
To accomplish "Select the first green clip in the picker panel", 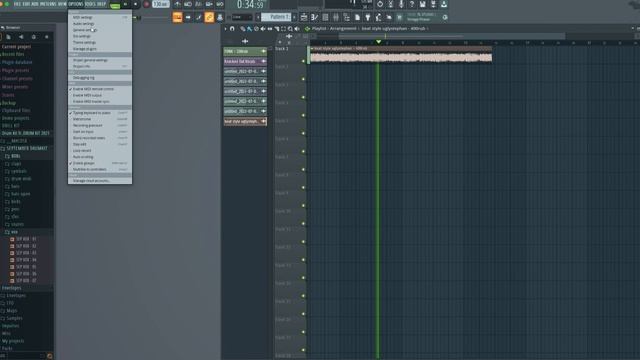I will (245, 51).
